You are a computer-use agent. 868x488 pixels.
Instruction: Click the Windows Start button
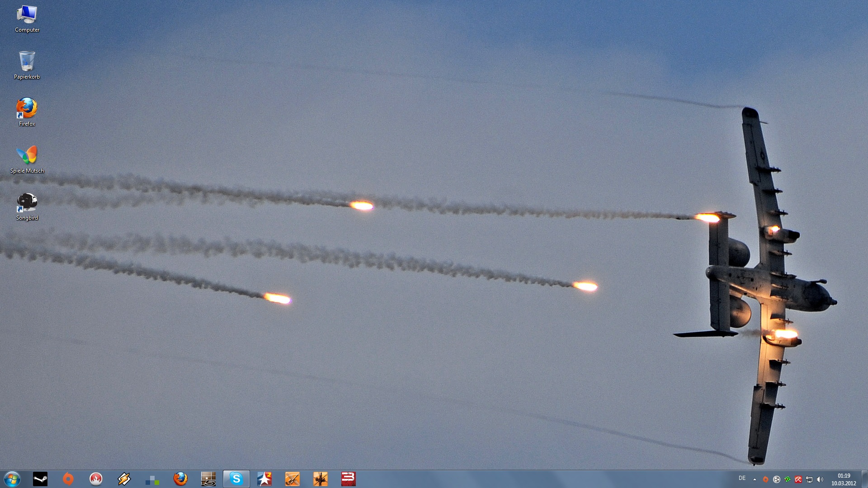(x=12, y=479)
